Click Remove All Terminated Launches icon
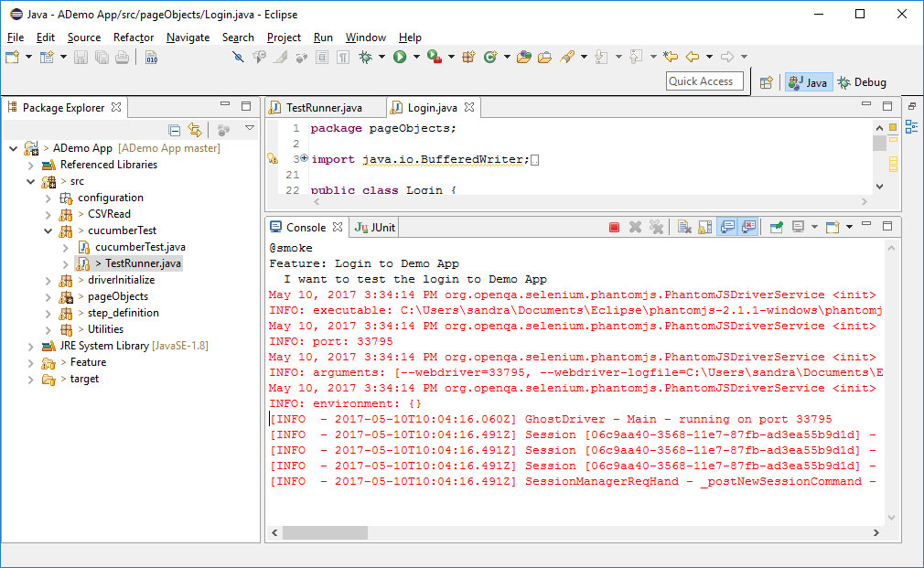This screenshot has width=924, height=568. pyautogui.click(x=656, y=228)
